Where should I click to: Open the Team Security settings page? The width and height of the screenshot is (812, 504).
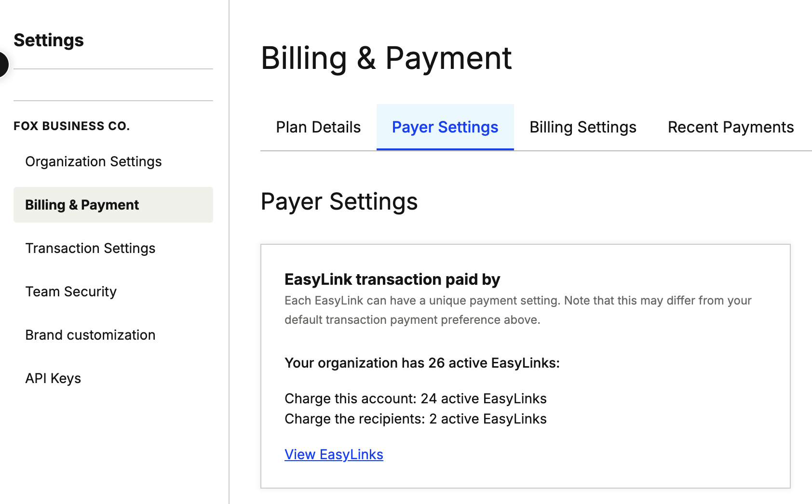pos(113,292)
